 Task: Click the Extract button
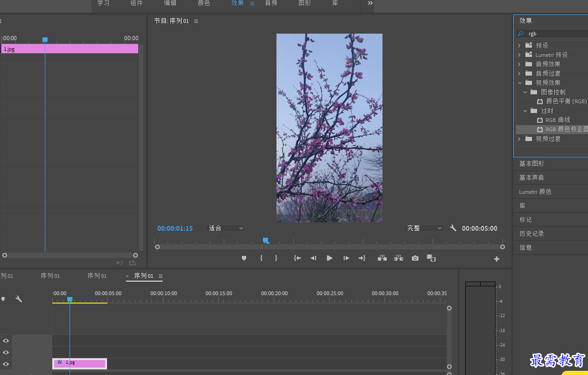click(398, 258)
